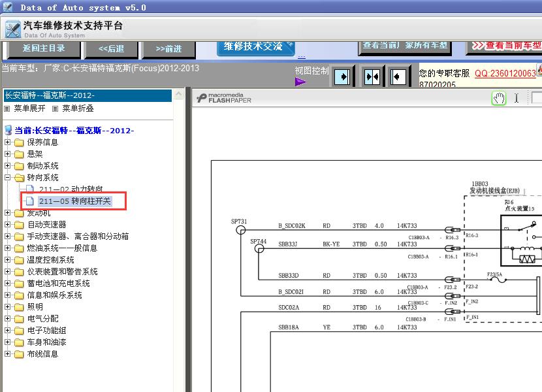Viewport: 542px width, 392px height.
Task: Click the 车身和油漆 folder icon
Action: [19, 342]
